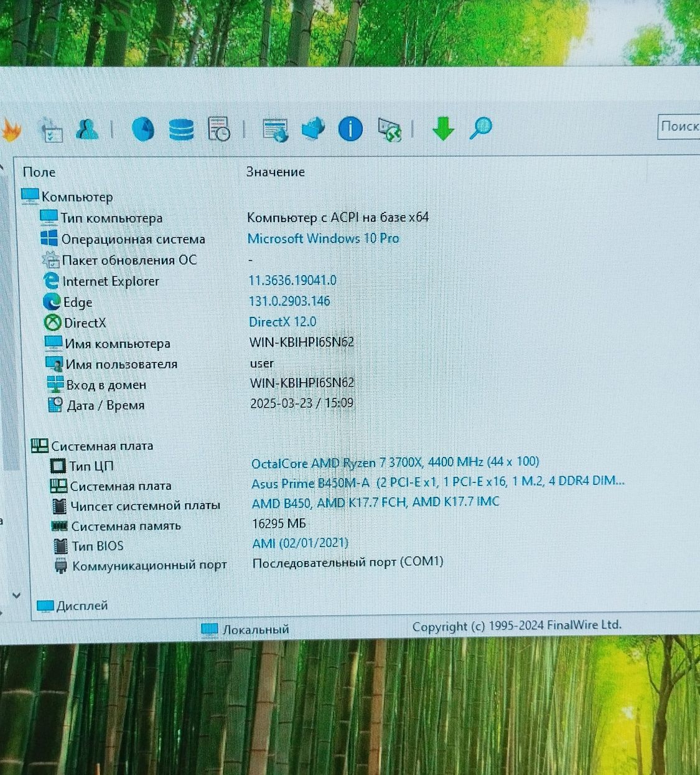Select the Имя компьютера field label
700x775 pixels.
click(118, 343)
